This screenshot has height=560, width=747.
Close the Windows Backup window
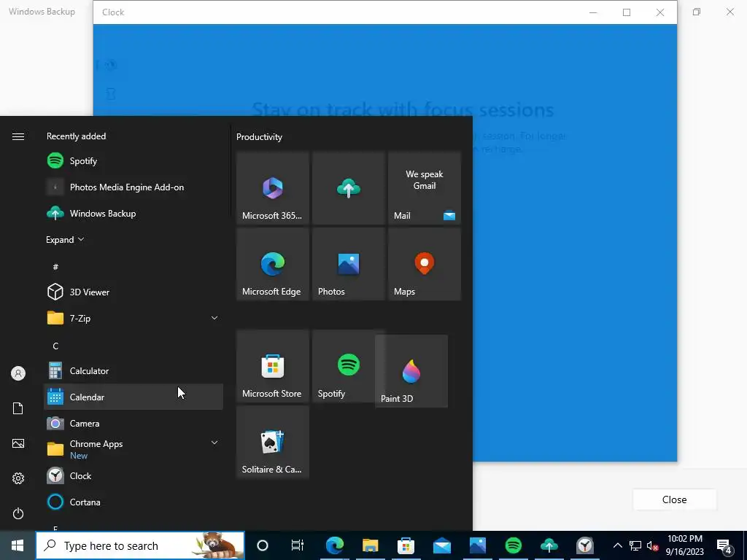[729, 12]
